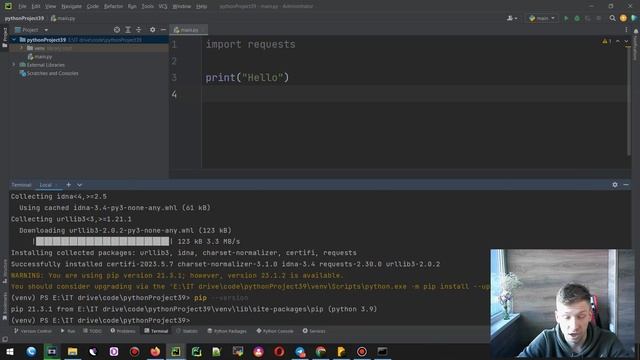Open the Code menu
This screenshot has width=640, height=360.
[x=93, y=6]
